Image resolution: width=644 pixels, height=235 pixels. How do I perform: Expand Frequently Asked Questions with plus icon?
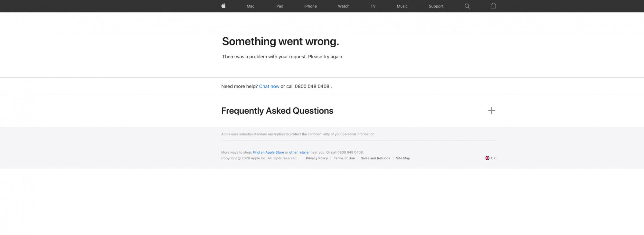(491, 111)
